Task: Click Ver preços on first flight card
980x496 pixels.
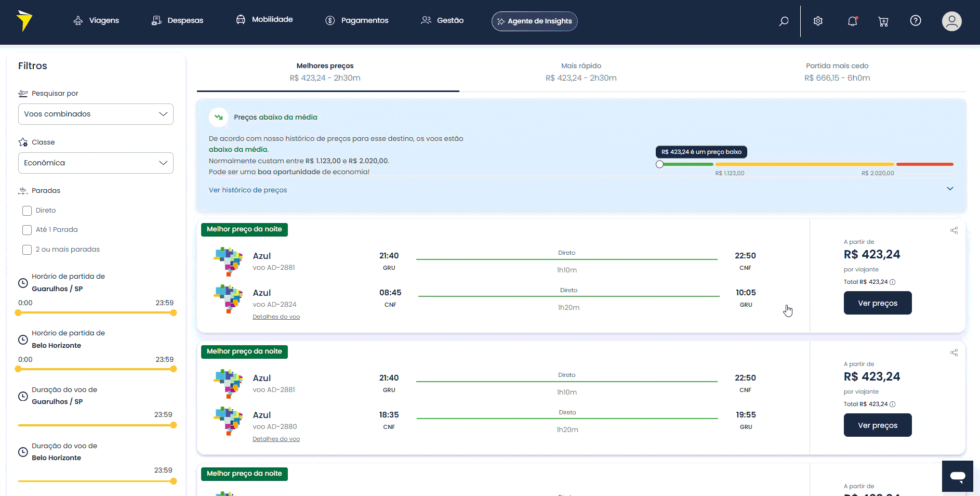Action: coord(878,303)
